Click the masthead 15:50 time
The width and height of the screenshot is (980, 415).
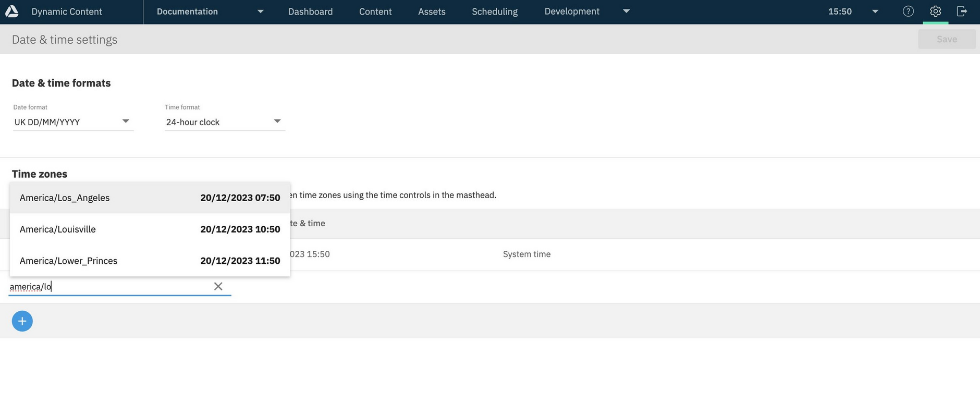(840, 11)
